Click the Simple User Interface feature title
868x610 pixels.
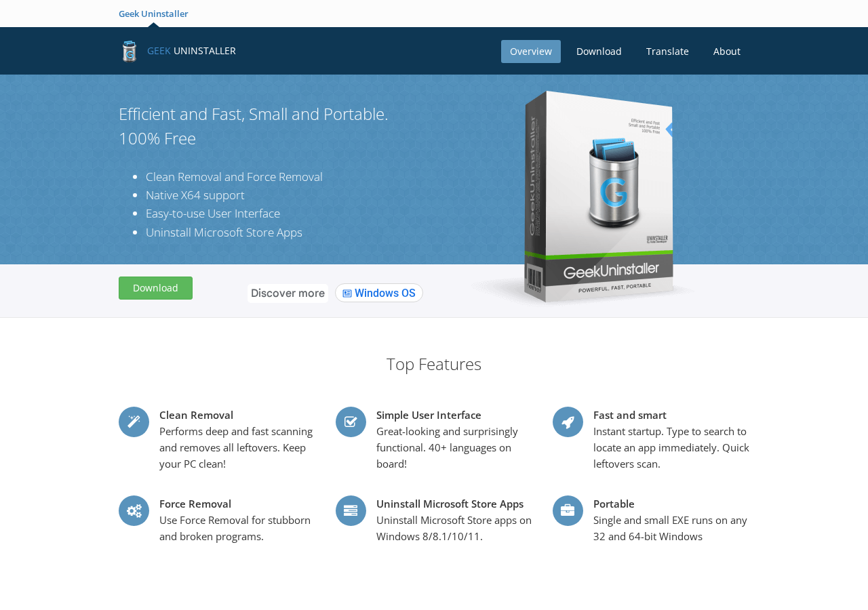point(429,415)
